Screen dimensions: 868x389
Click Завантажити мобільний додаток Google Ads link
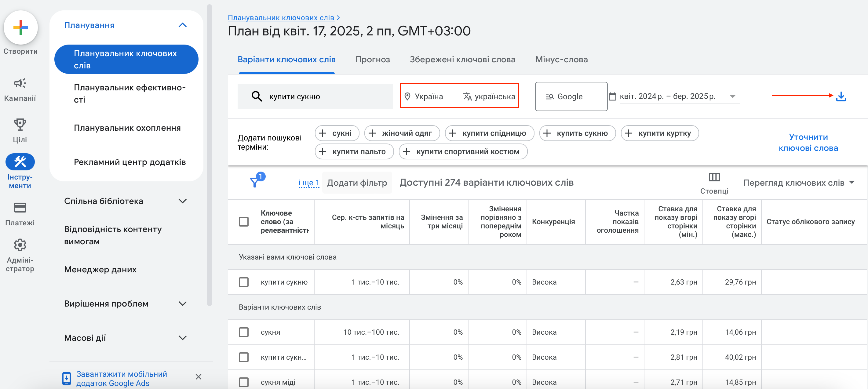[x=121, y=378]
